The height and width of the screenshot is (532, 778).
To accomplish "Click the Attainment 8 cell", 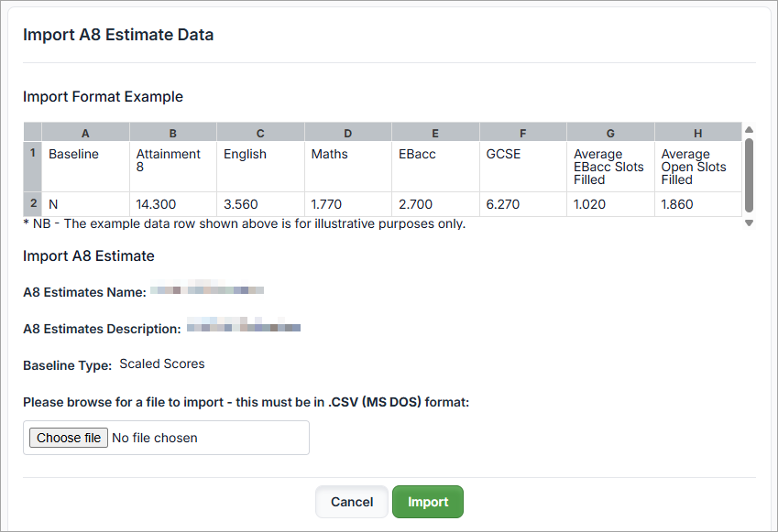I will [x=173, y=166].
